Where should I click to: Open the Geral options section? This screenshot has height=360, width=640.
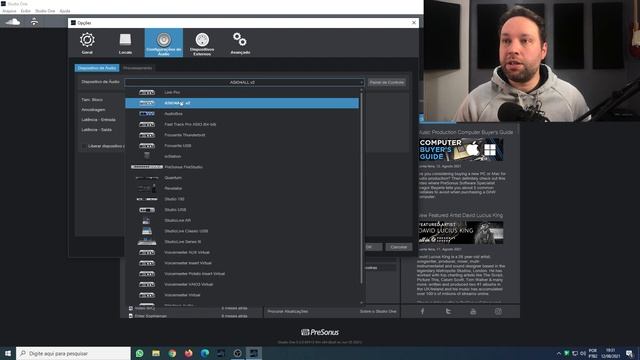87,43
